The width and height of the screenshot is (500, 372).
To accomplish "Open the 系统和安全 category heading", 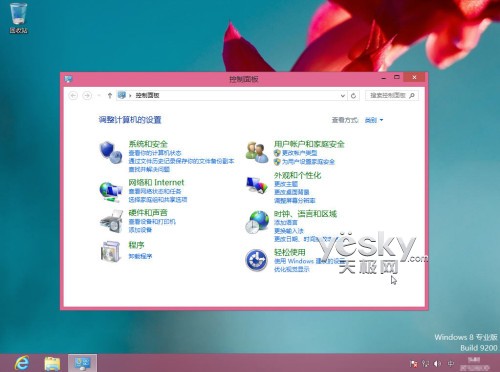I will pos(148,144).
